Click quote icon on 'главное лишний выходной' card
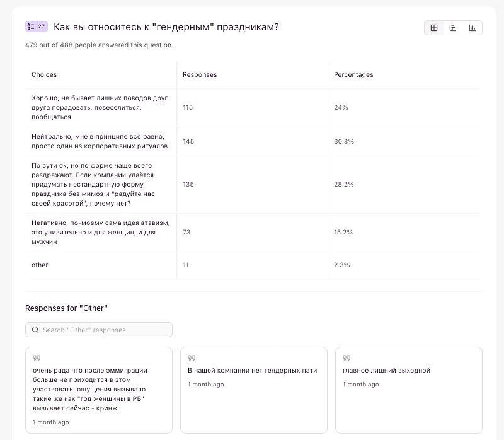504x440 pixels. [x=346, y=358]
